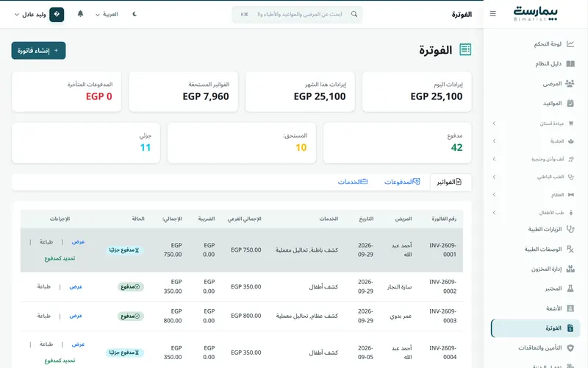588x368 pixels.
Task: Open the patients group icon
Action: tap(570, 83)
